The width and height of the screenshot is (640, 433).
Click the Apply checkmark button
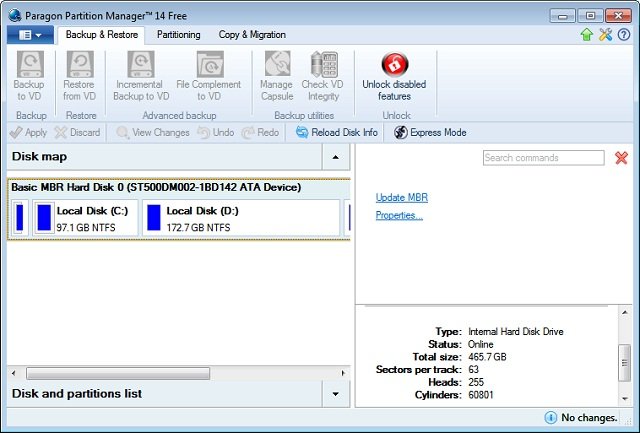[28, 133]
